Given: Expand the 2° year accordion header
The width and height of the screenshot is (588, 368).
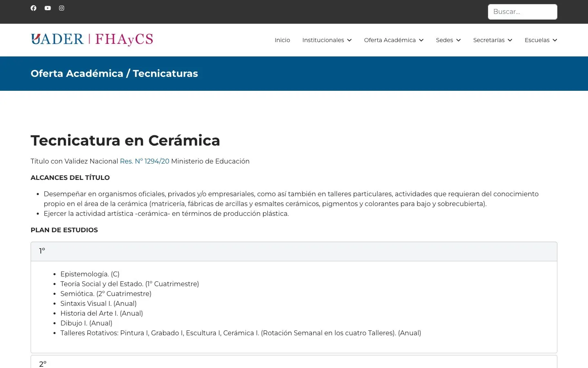Looking at the screenshot, I should [x=294, y=363].
